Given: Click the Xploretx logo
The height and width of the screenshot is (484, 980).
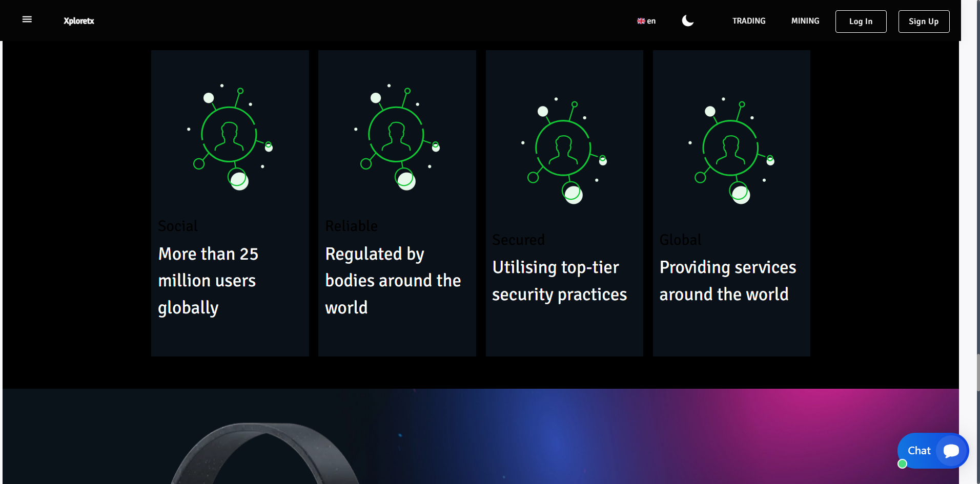Looking at the screenshot, I should (79, 21).
